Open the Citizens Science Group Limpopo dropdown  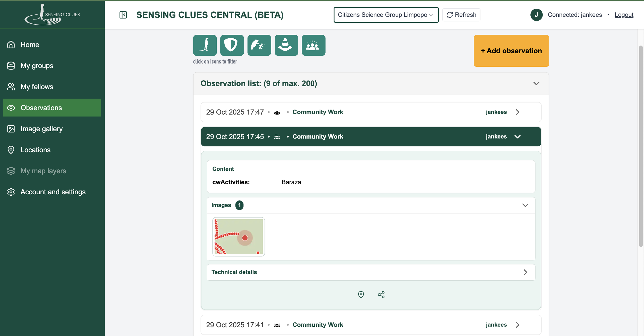[386, 15]
